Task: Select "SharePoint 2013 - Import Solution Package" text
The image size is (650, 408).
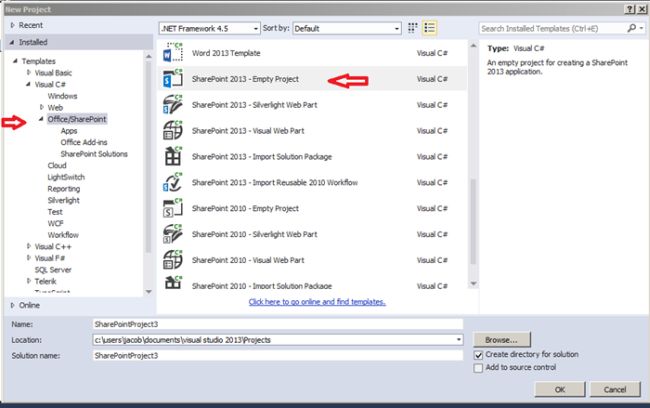Action: pos(262,156)
